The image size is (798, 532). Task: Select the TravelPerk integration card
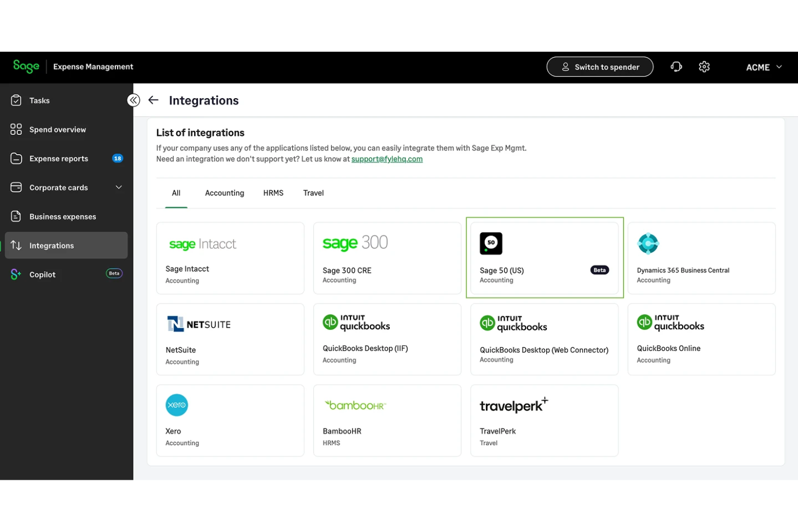pos(544,420)
